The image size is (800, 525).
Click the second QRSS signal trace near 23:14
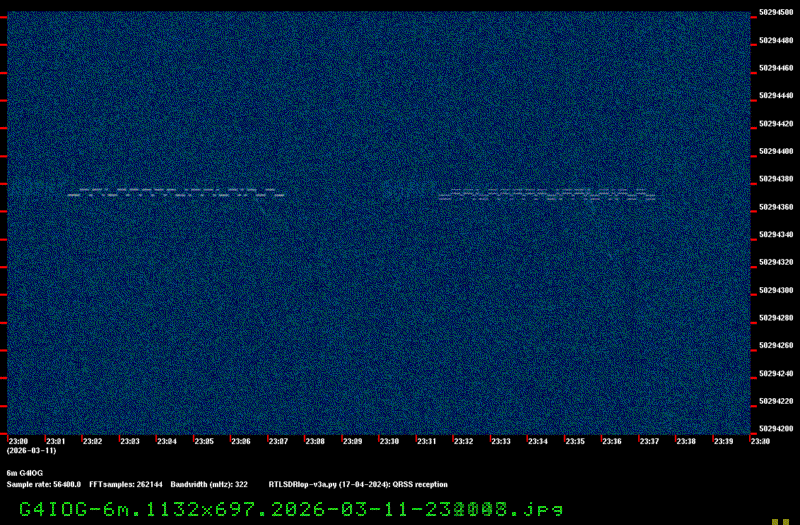pyautogui.click(x=547, y=194)
